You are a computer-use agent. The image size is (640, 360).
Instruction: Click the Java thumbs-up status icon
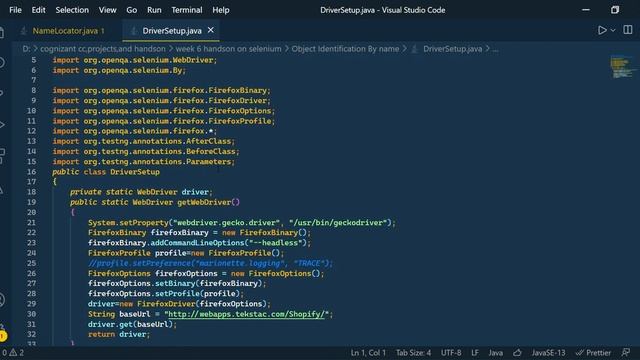click(518, 353)
